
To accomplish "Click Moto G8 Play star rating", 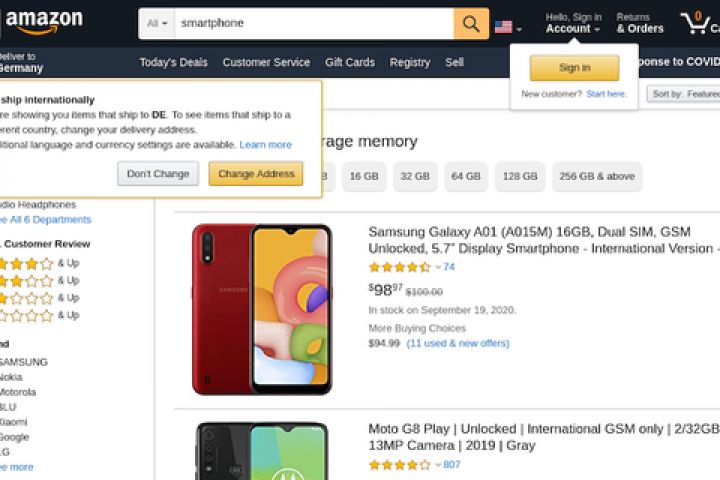I will (399, 465).
